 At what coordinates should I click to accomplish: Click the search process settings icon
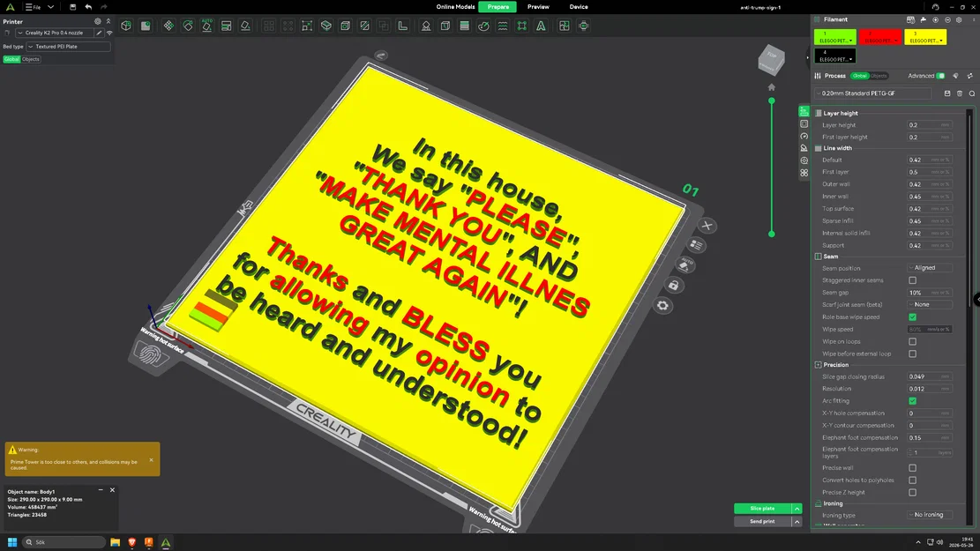click(x=972, y=93)
